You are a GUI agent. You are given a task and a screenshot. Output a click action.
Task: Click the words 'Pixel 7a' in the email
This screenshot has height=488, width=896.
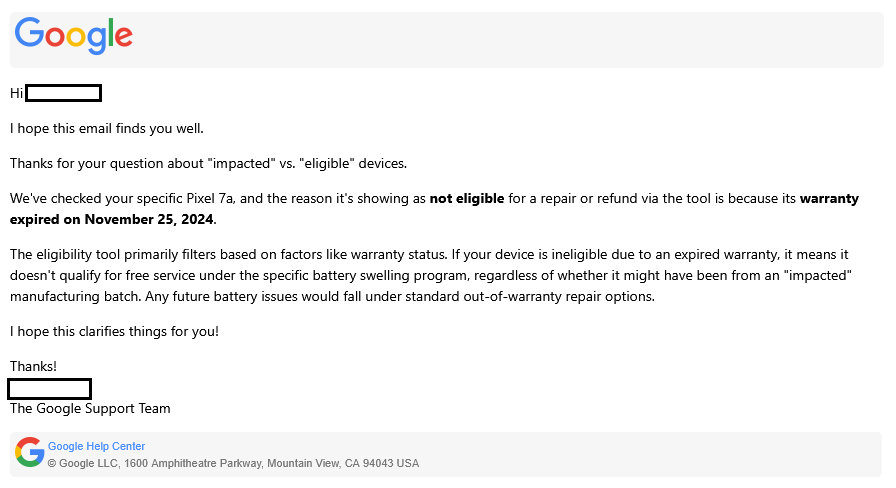(x=210, y=198)
